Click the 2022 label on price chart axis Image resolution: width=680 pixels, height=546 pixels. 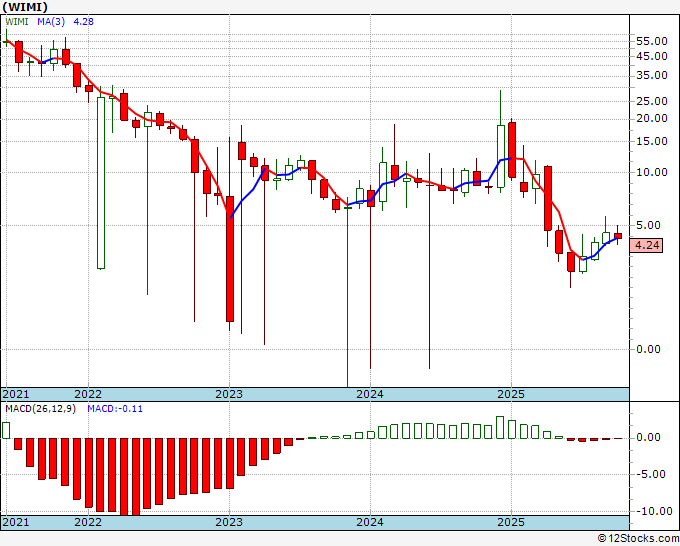pos(88,394)
